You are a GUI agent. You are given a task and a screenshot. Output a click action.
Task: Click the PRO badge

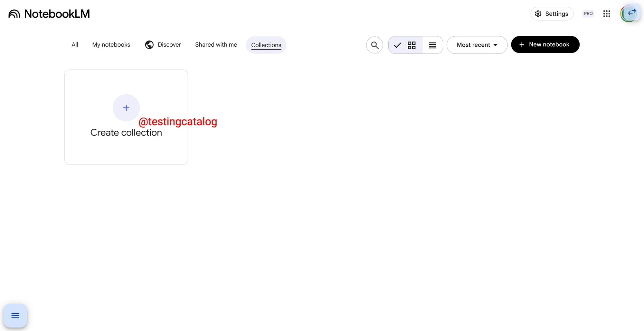[588, 14]
